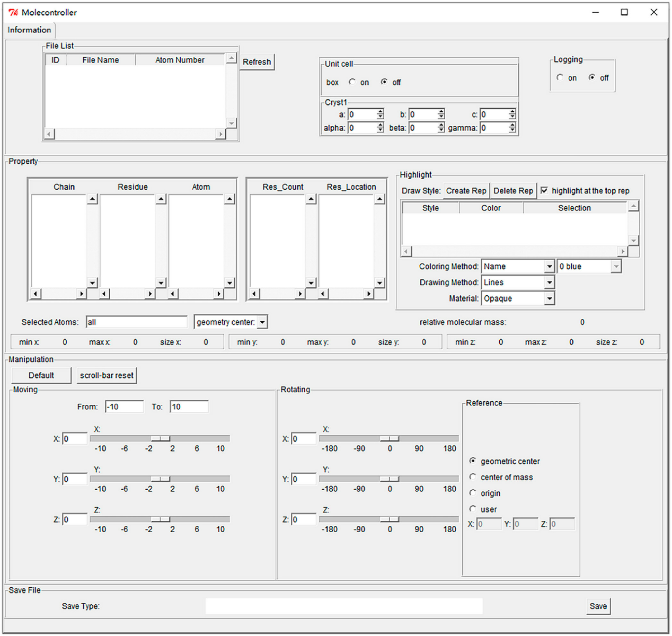Expand the Drawing Method dropdown

[x=549, y=282]
